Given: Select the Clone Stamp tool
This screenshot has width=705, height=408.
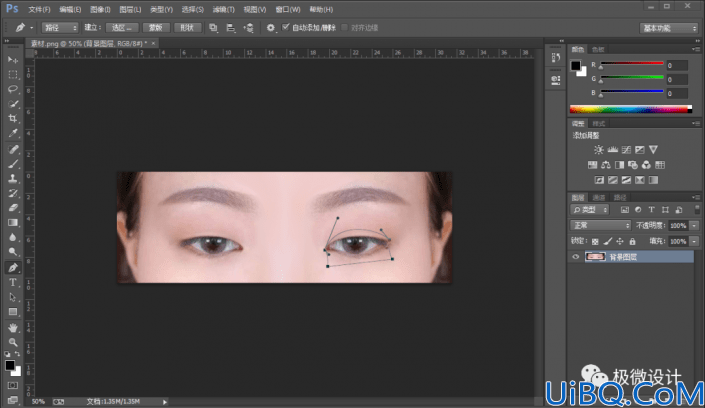Looking at the screenshot, I should tap(13, 179).
